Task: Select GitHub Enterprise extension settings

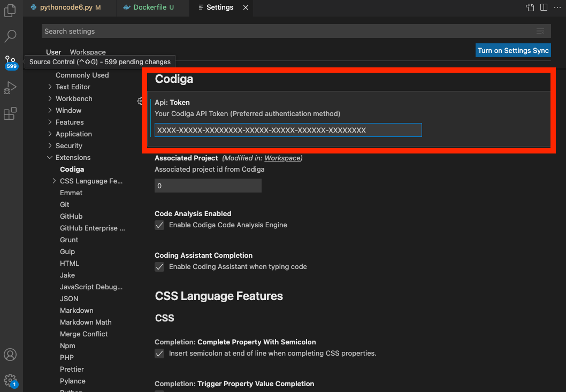Action: click(x=93, y=228)
